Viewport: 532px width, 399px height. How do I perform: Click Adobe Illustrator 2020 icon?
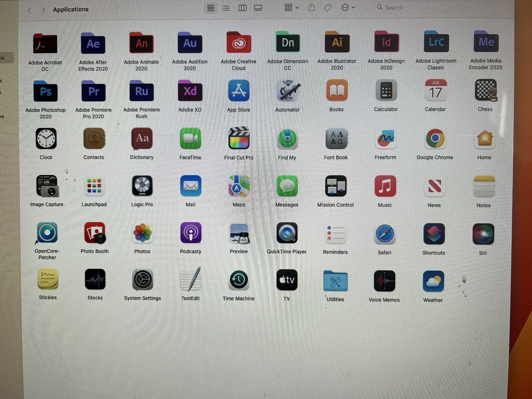point(337,42)
